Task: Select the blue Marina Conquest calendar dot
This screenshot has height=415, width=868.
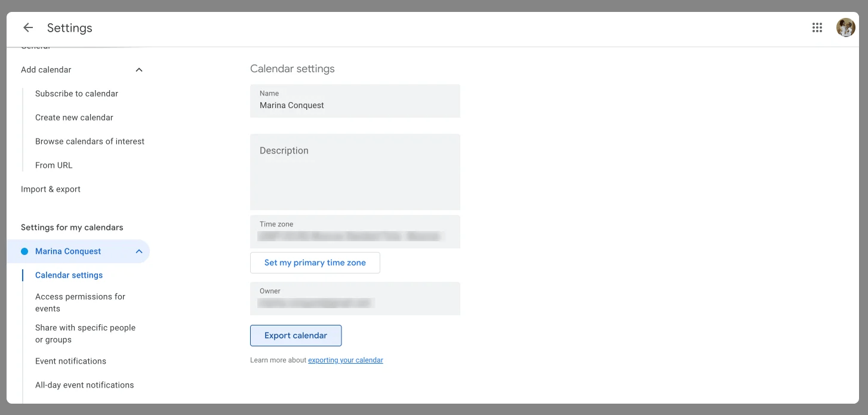Action: click(x=24, y=251)
